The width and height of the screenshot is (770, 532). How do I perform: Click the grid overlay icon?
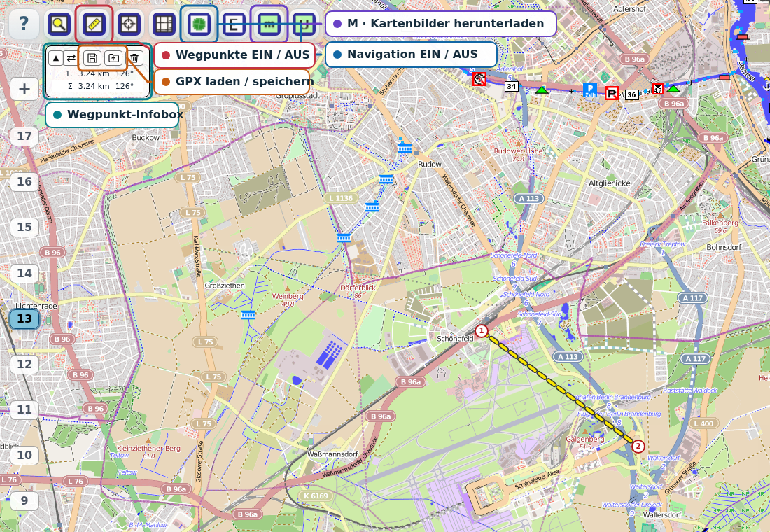tap(164, 24)
